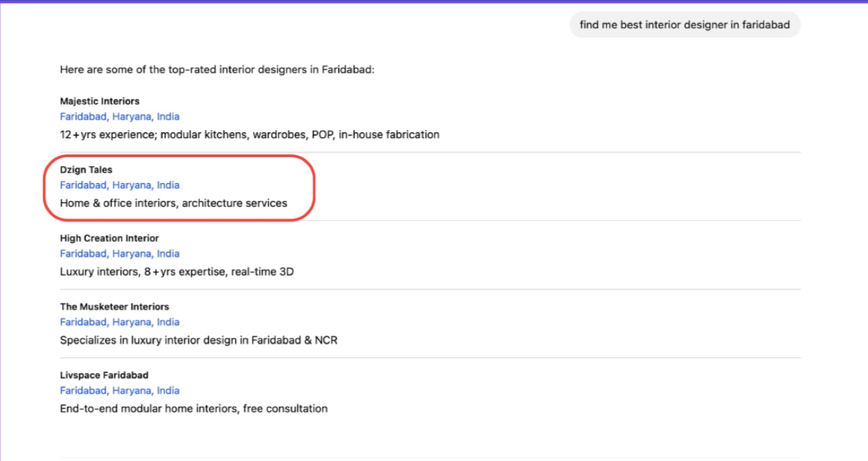868x461 pixels.
Task: Click 'Home & office interiors, architecture services' text
Action: click(x=174, y=203)
